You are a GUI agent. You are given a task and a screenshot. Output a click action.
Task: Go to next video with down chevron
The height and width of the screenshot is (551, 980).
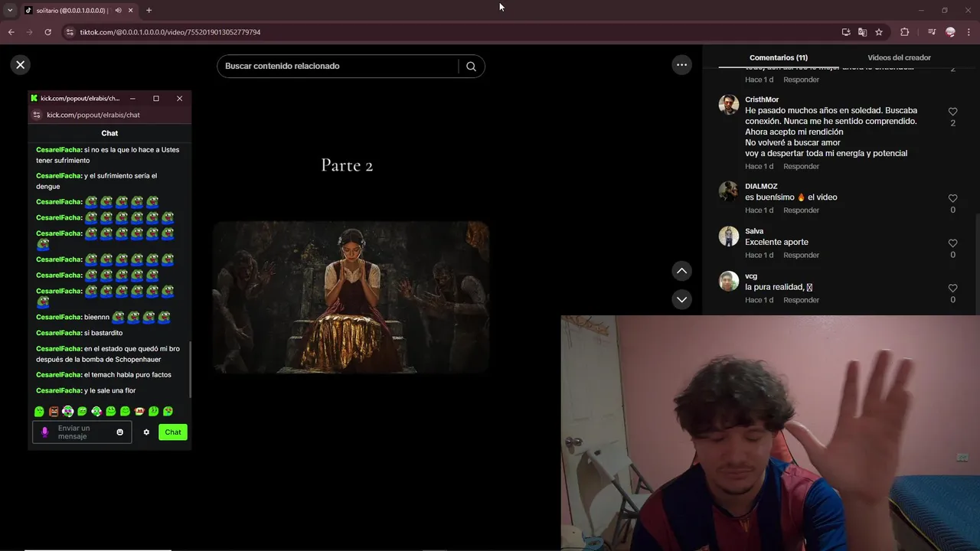pyautogui.click(x=681, y=299)
